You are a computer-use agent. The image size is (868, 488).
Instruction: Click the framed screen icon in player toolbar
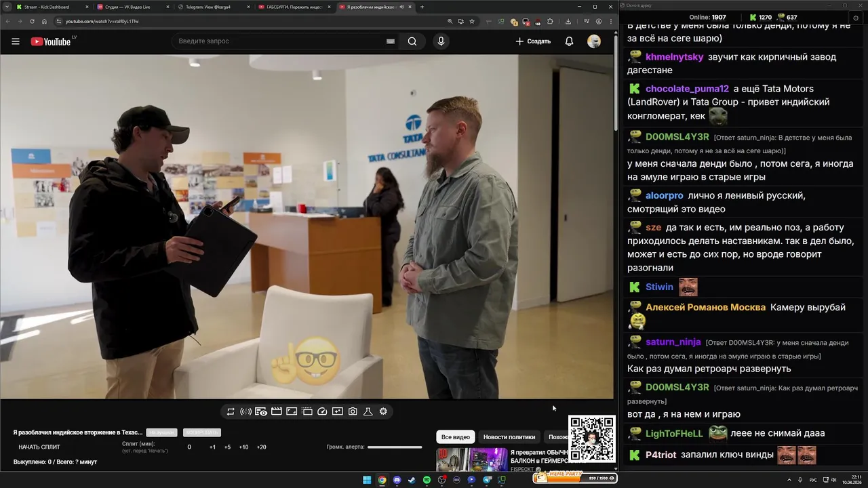pos(292,411)
